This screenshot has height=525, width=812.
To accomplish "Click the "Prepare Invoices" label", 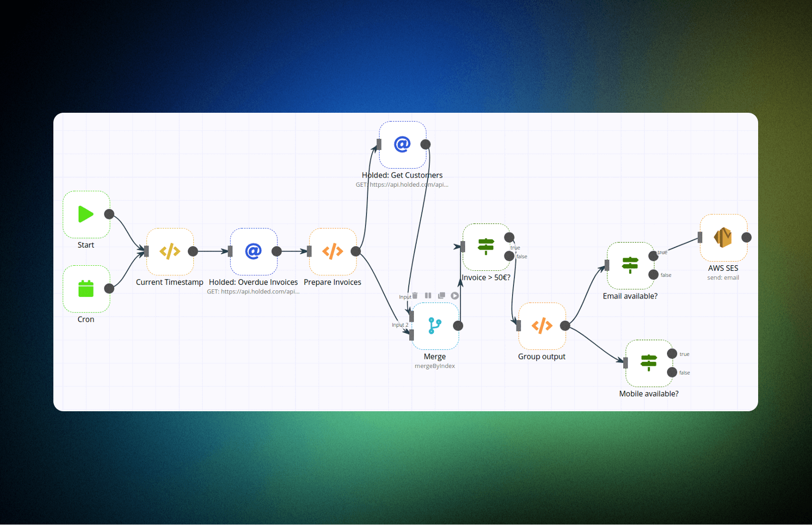I will click(x=333, y=282).
